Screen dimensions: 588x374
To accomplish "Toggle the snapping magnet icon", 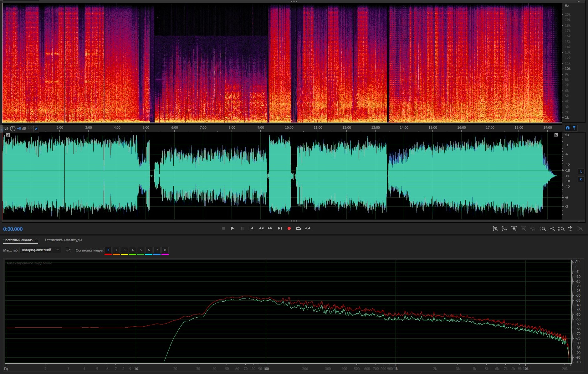I will [x=567, y=128].
